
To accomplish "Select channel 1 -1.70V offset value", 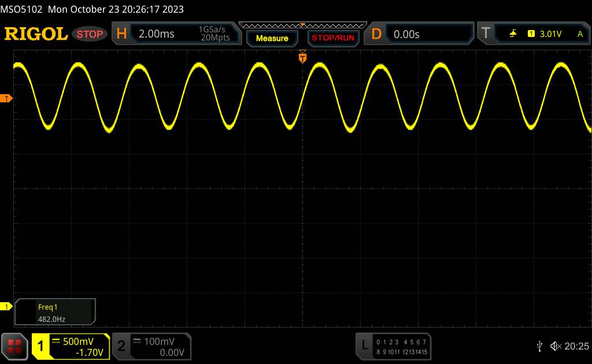I will [x=90, y=352].
